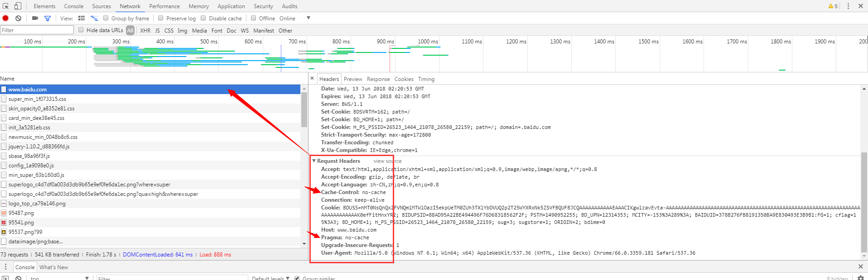Open the Security tab
The image size is (868, 280).
(263, 6)
